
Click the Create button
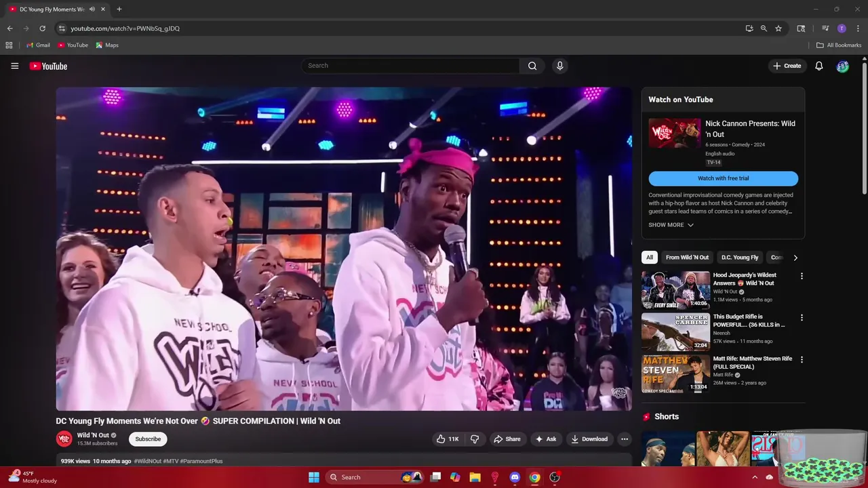point(787,66)
